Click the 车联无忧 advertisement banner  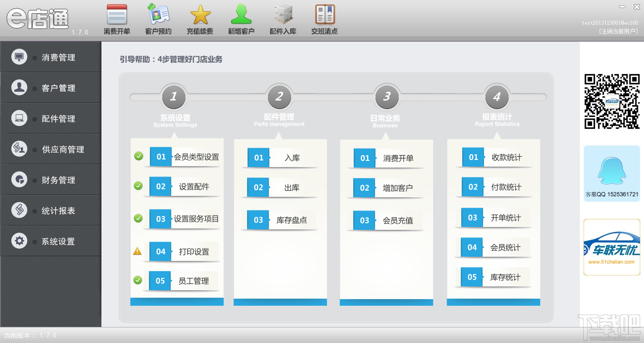pos(611,247)
